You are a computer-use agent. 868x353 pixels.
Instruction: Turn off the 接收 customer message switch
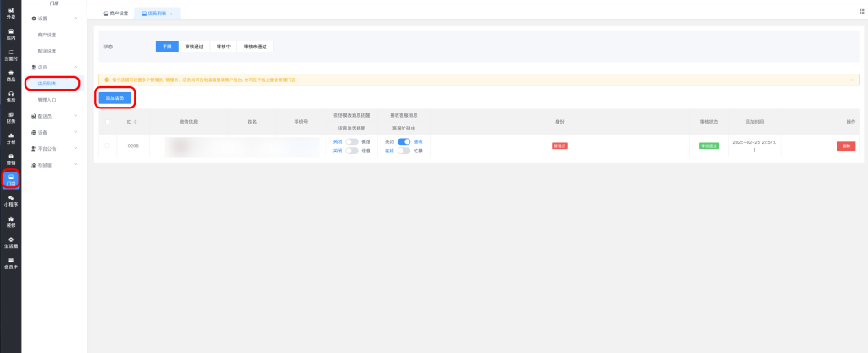pyautogui.click(x=404, y=141)
